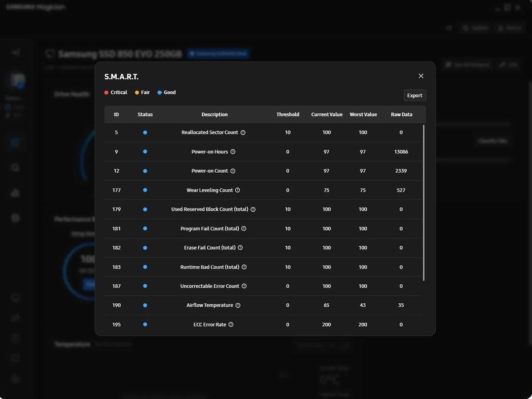
Task: Open info icon for ECC Error Rate
Action: [231, 324]
